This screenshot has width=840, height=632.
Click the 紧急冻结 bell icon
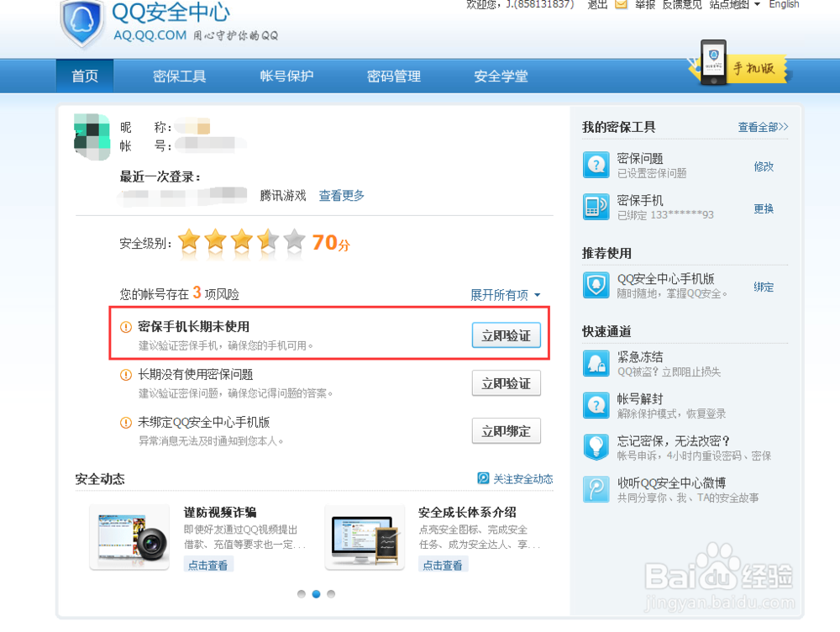596,363
